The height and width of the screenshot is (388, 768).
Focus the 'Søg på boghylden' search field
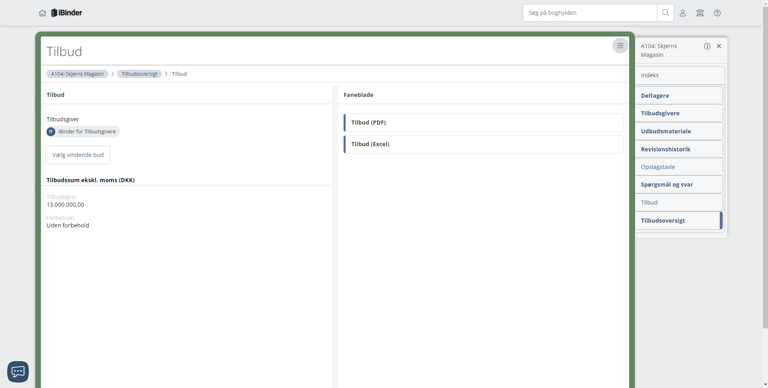click(590, 13)
